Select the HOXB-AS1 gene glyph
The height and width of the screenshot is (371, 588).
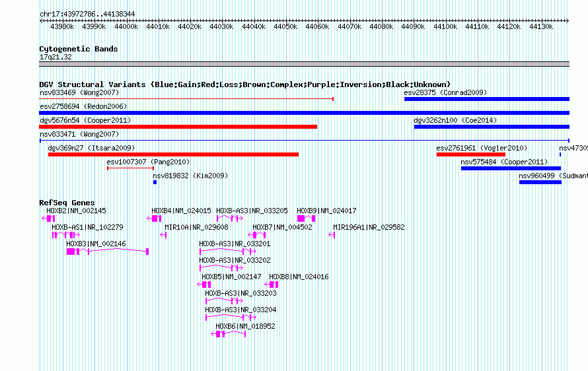pyautogui.click(x=66, y=235)
